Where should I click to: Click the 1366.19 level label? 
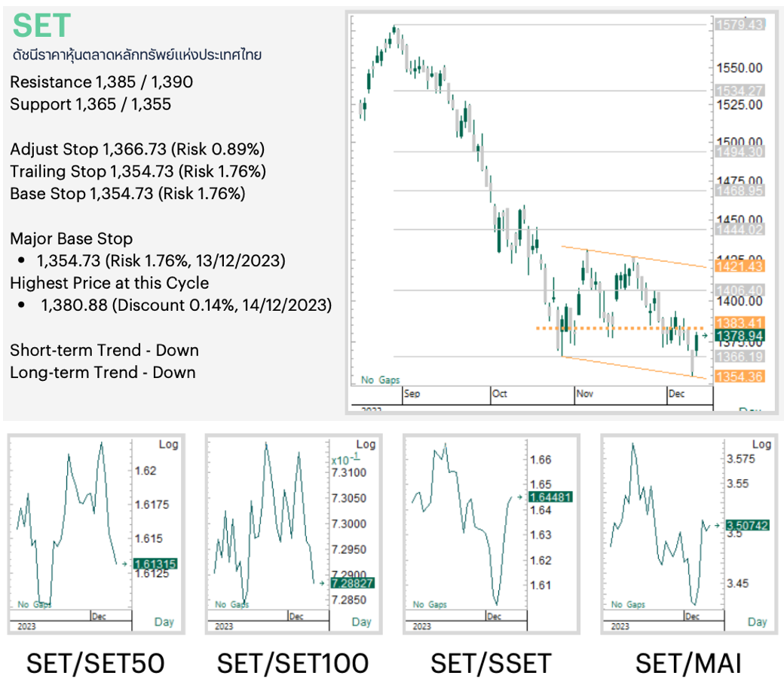(739, 357)
